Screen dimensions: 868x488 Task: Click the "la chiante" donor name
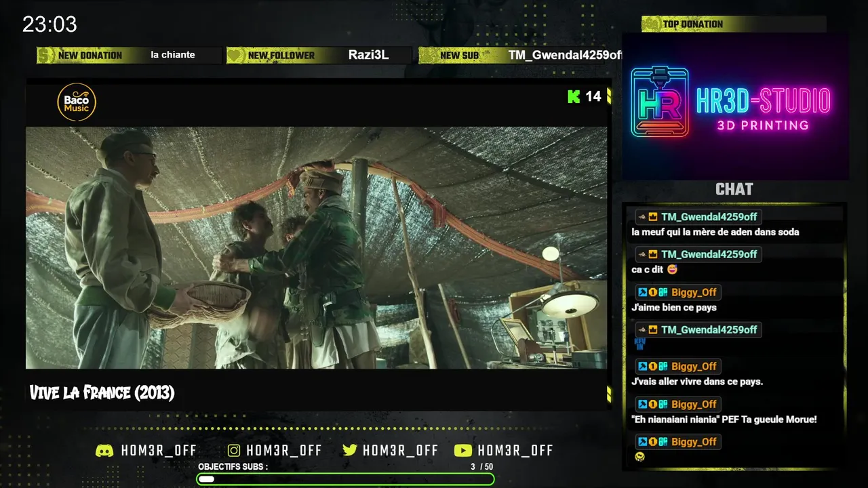[x=173, y=55]
